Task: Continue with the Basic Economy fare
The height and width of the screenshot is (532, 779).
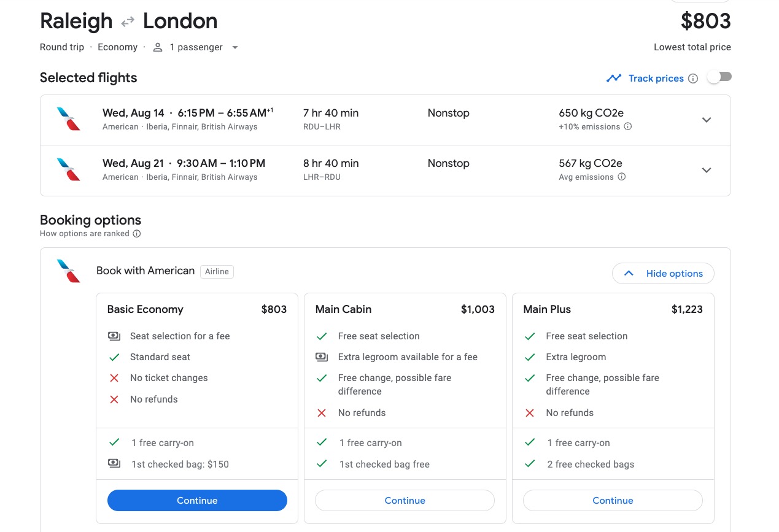Action: pos(196,500)
